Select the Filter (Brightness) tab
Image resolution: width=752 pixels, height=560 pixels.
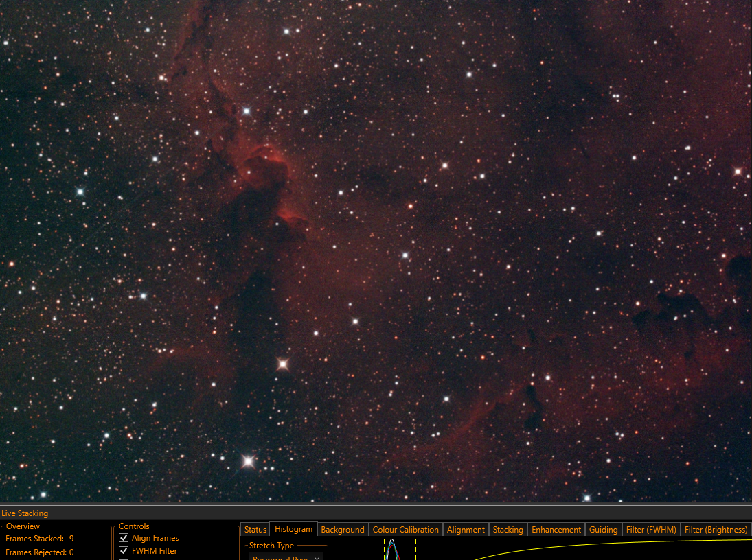(716, 529)
